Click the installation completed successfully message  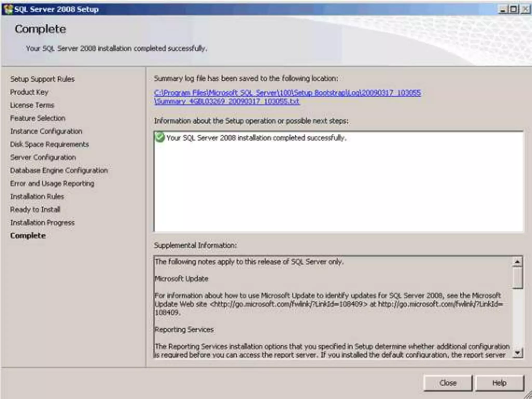point(256,138)
